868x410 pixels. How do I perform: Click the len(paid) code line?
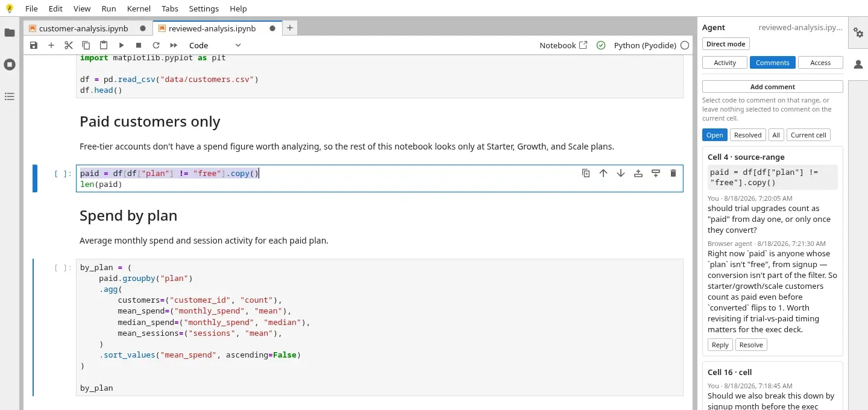click(x=101, y=184)
